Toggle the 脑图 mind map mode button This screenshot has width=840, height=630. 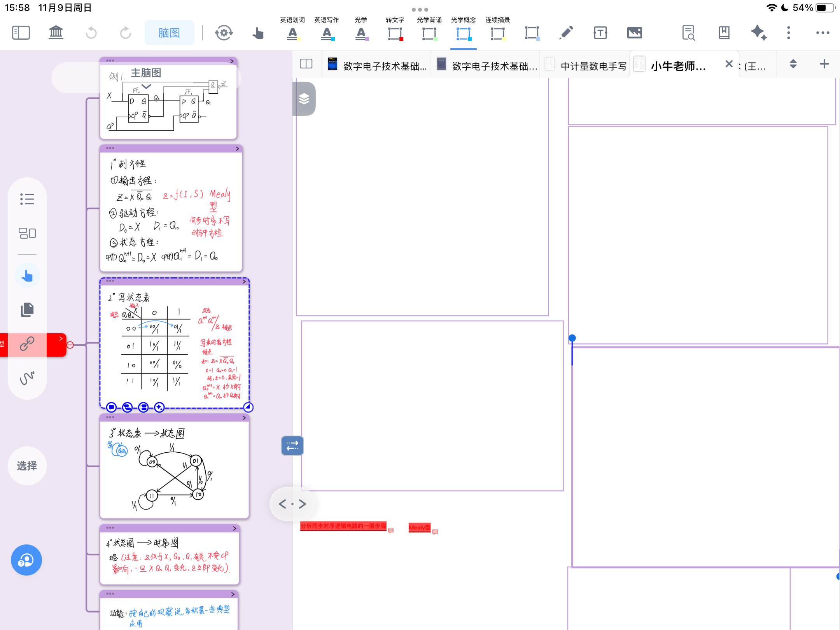[169, 33]
